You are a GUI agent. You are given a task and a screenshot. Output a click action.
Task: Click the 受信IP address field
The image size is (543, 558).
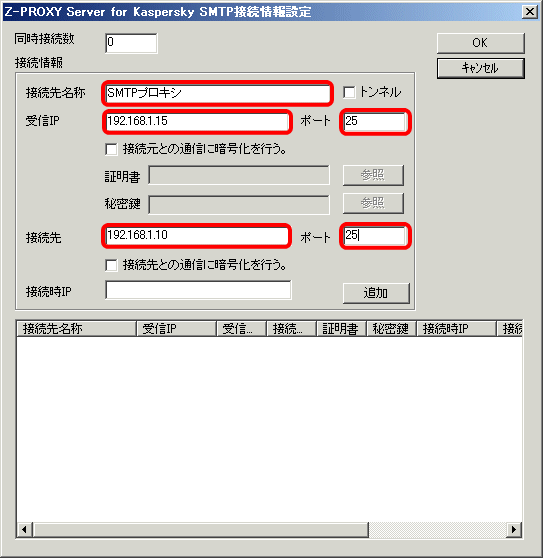coord(197,122)
